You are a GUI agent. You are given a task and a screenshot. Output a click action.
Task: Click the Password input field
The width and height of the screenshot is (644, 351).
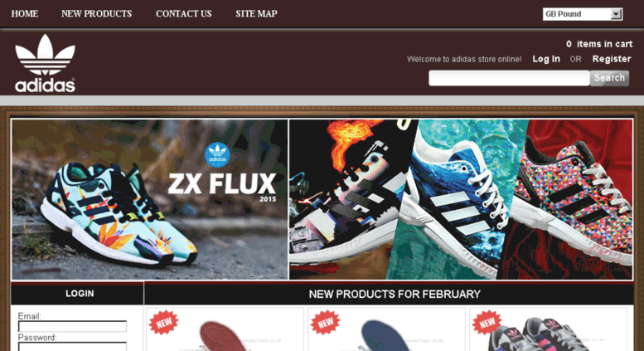click(x=72, y=347)
